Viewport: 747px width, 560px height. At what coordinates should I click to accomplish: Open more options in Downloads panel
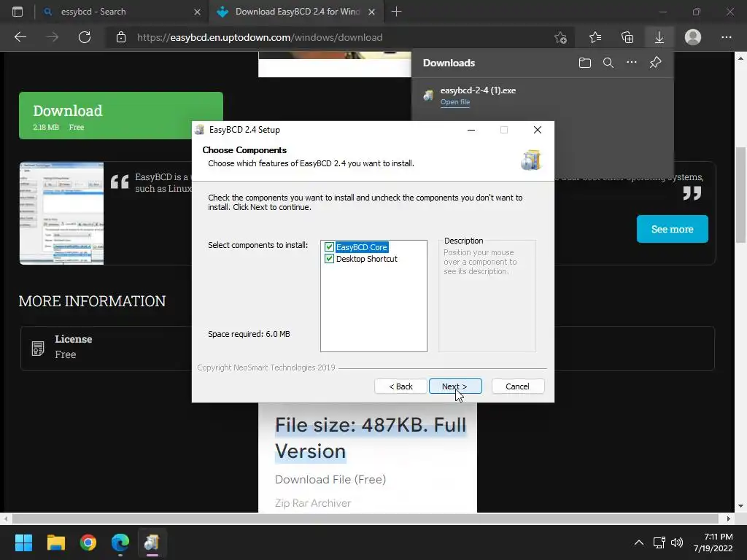pyautogui.click(x=631, y=63)
